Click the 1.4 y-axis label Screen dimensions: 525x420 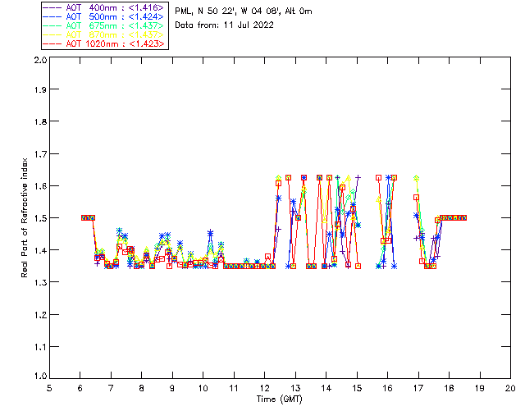[40, 250]
